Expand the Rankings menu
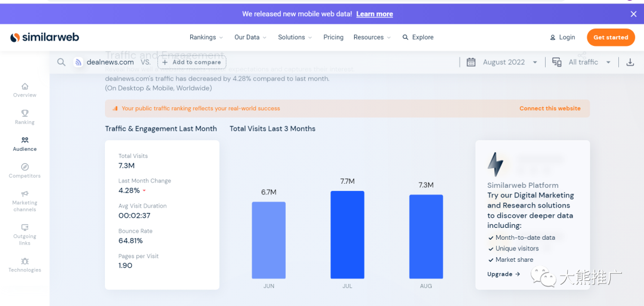 [x=206, y=37]
